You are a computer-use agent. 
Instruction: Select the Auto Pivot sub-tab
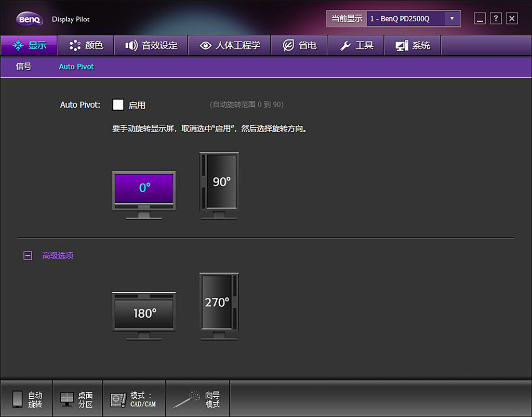click(x=76, y=67)
